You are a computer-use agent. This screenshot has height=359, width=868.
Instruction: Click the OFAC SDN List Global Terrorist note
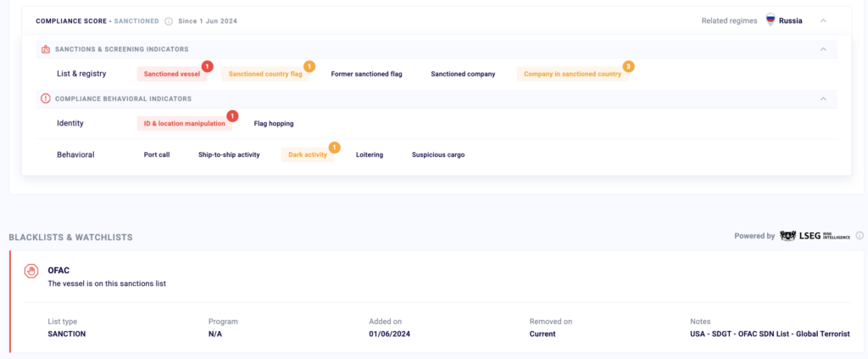[770, 334]
